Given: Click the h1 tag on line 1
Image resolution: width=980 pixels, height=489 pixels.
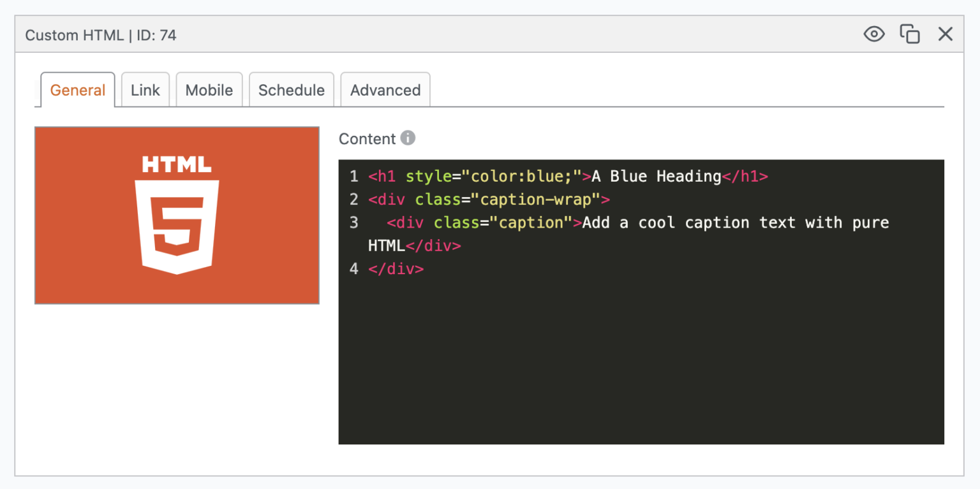Looking at the screenshot, I should (383, 177).
